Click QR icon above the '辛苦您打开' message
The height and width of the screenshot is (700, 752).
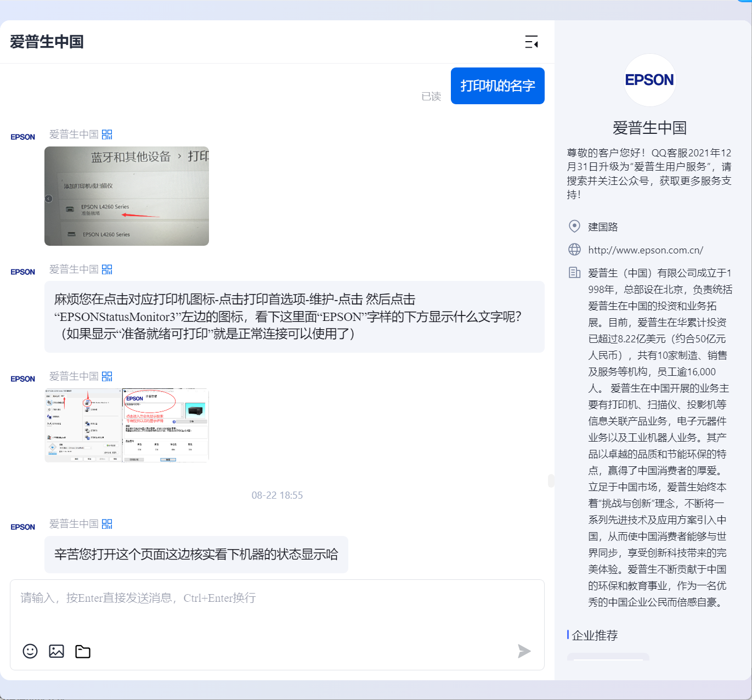pos(107,524)
